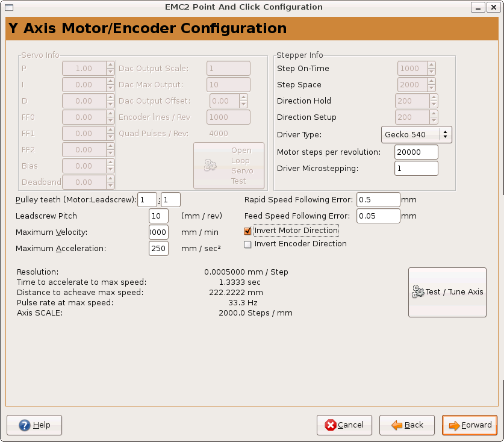This screenshot has height=442, width=504.
Task: Click the Back arrow icon
Action: click(397, 425)
